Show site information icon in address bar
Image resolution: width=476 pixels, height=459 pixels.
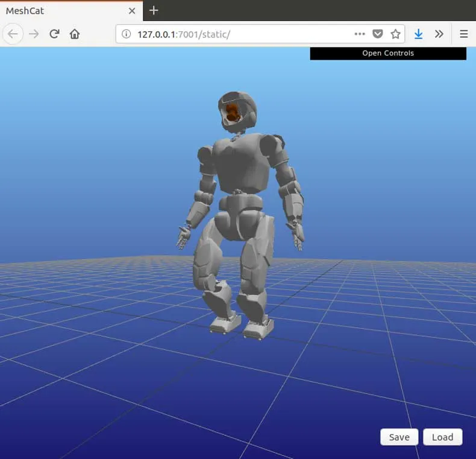127,34
